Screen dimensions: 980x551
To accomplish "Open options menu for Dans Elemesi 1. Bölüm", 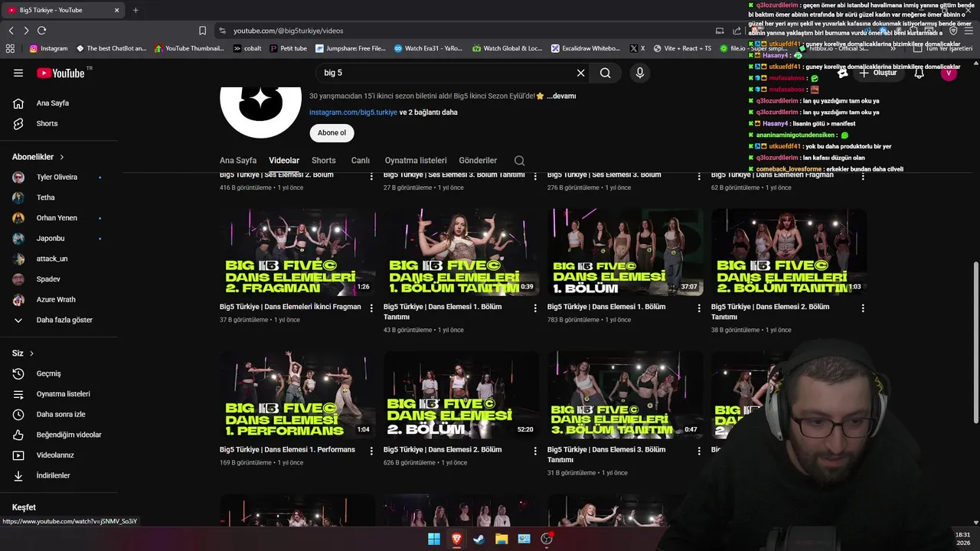I will (x=699, y=308).
